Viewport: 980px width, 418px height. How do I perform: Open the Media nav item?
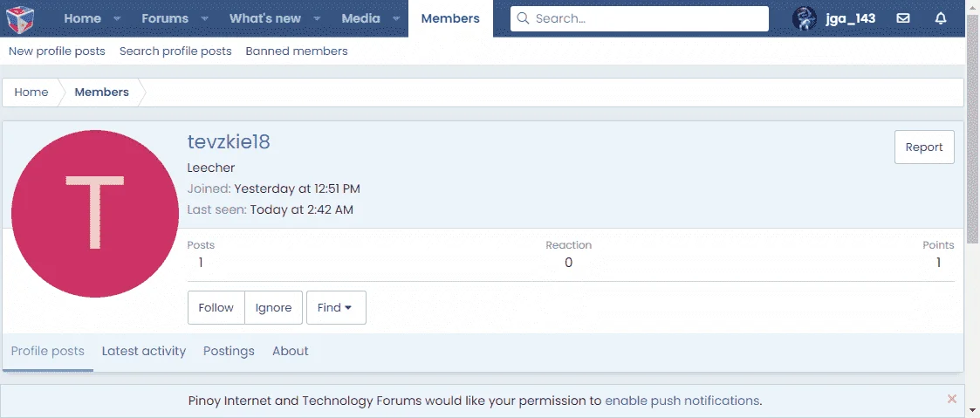coord(360,18)
